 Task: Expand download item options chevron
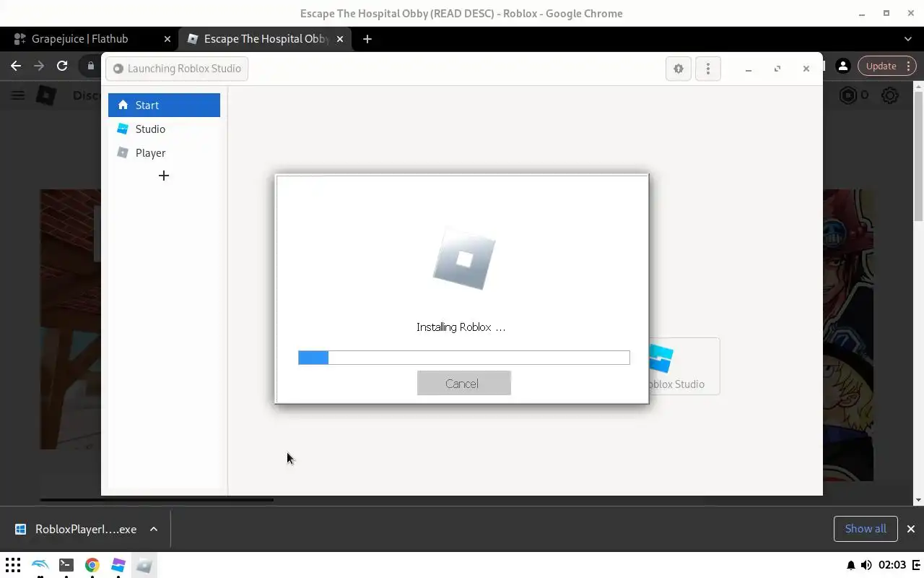[154, 529]
